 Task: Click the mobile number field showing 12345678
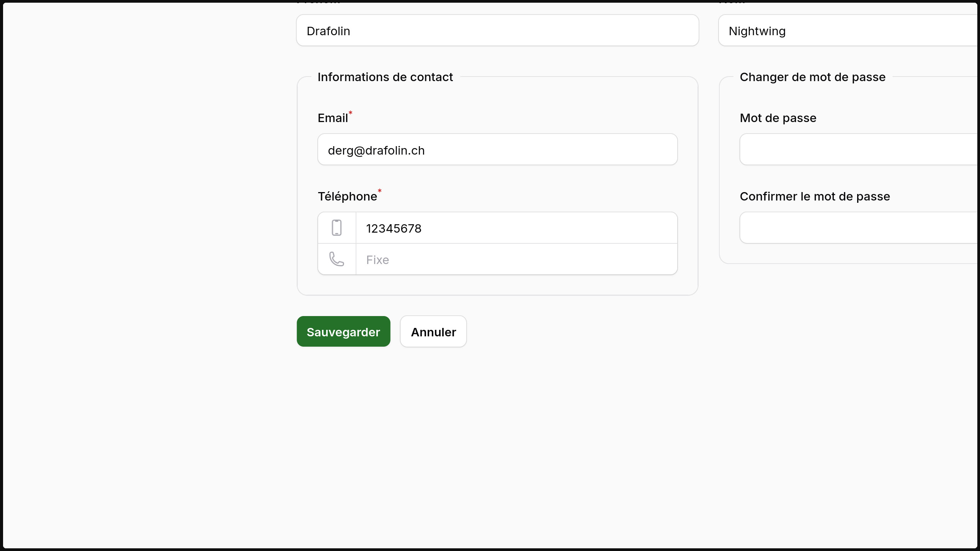tap(516, 228)
